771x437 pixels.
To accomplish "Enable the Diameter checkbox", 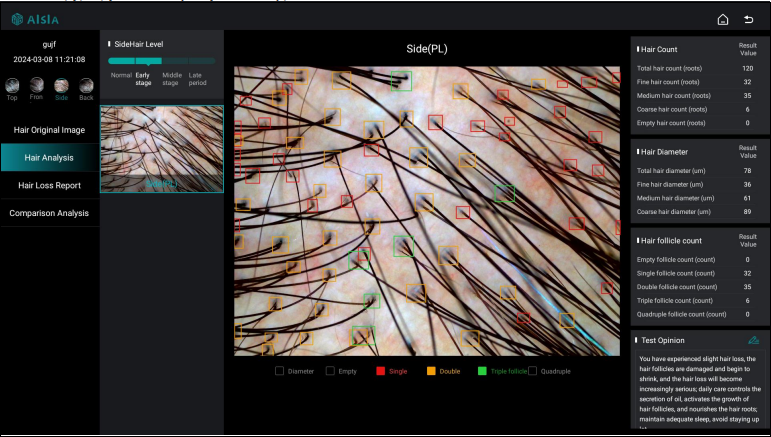I will [281, 371].
